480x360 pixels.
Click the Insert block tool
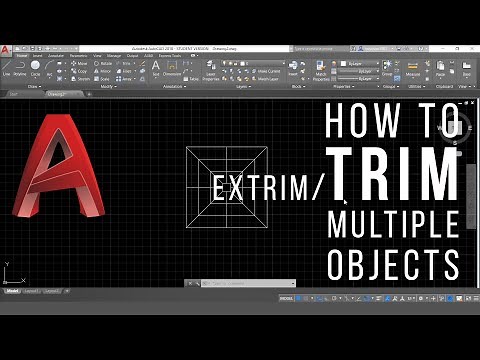pos(293,68)
